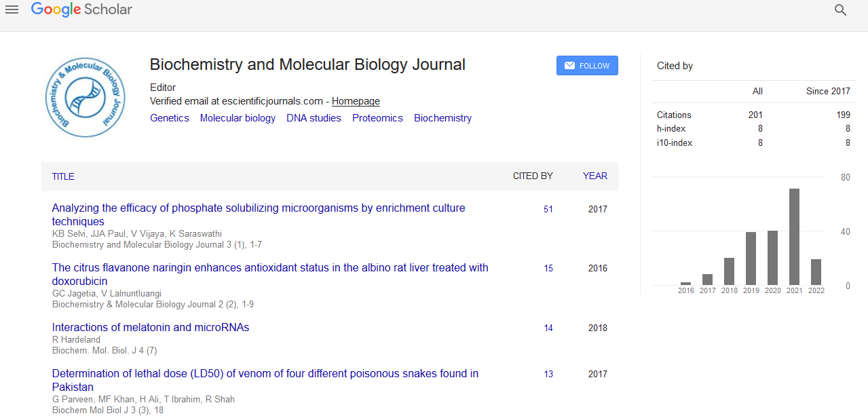Image resolution: width=868 pixels, height=420 pixels.
Task: Click the 2017 citations bar
Action: pyautogui.click(x=707, y=280)
